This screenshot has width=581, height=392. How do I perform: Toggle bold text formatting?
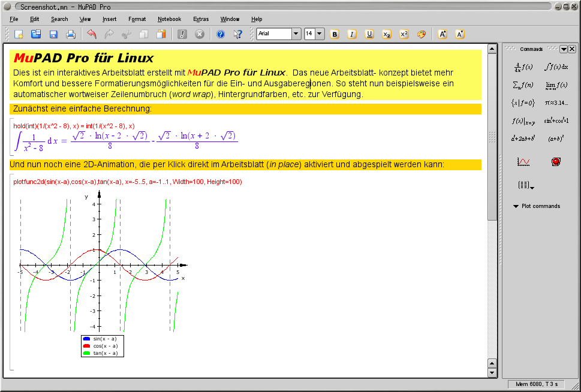pos(335,34)
